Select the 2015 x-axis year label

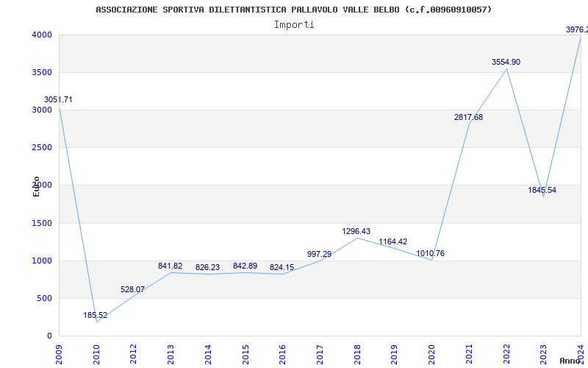pyautogui.click(x=245, y=355)
